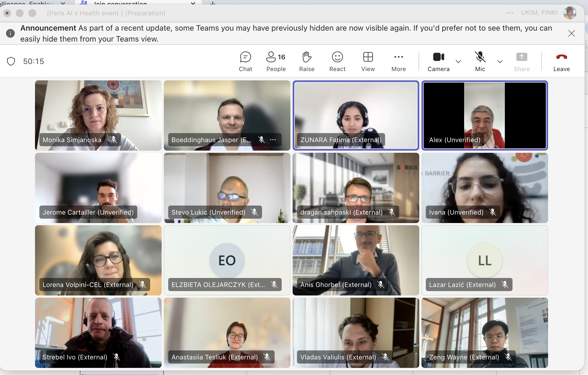Click the meeting shield security icon
The height and width of the screenshot is (375, 588).
point(11,61)
